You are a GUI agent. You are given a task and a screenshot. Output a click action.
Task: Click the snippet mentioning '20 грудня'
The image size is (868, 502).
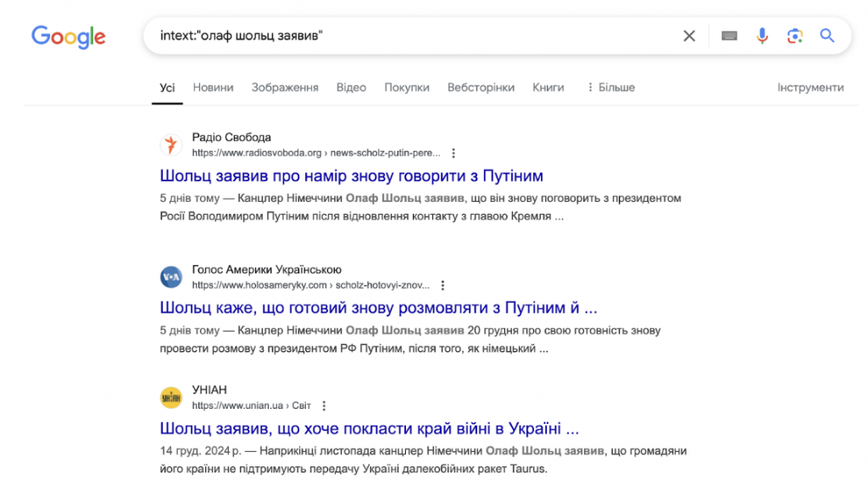tap(410, 340)
